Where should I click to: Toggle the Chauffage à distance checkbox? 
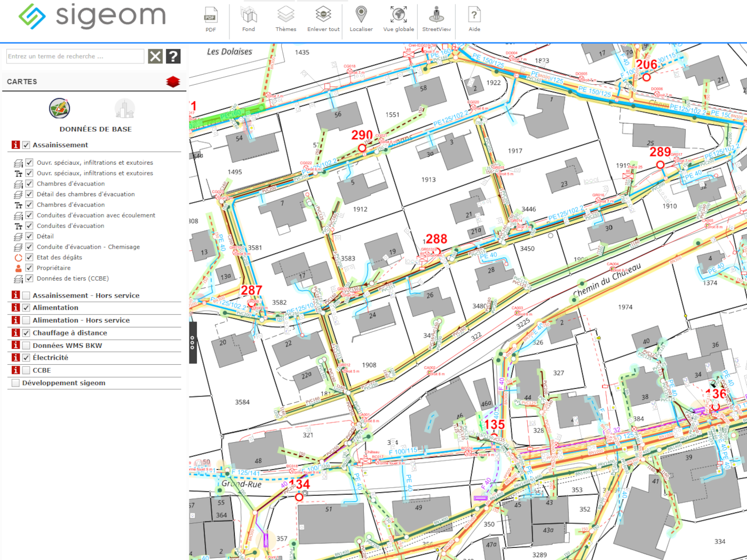(x=26, y=333)
